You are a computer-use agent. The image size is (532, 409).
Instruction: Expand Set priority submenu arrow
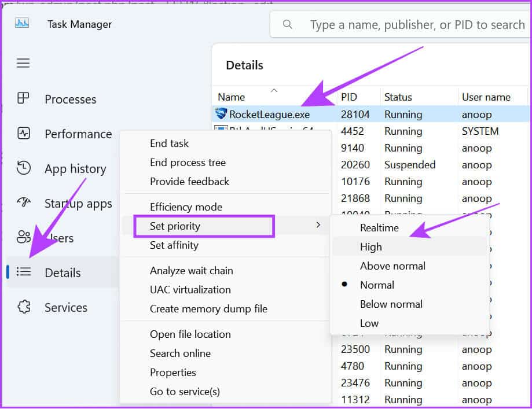[x=318, y=225]
